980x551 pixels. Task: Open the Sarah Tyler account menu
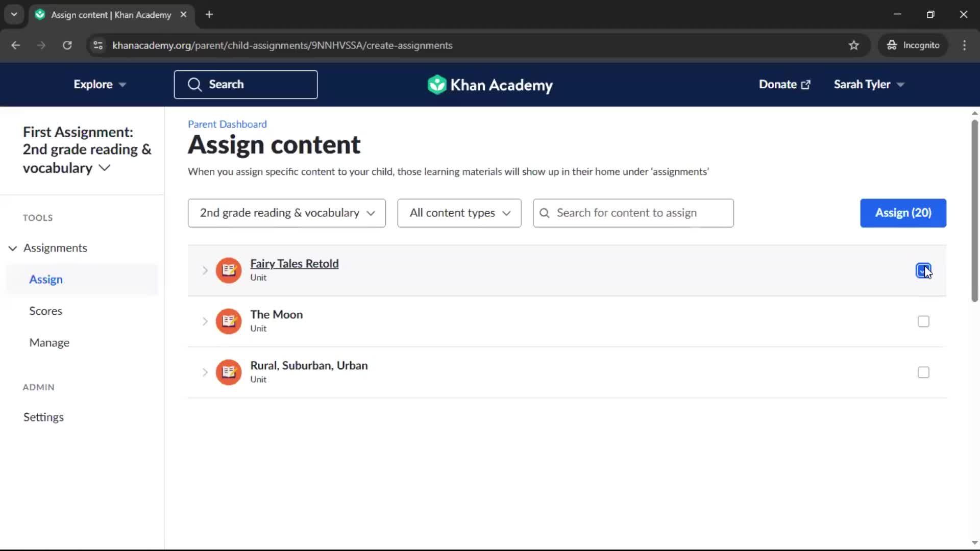(x=869, y=85)
